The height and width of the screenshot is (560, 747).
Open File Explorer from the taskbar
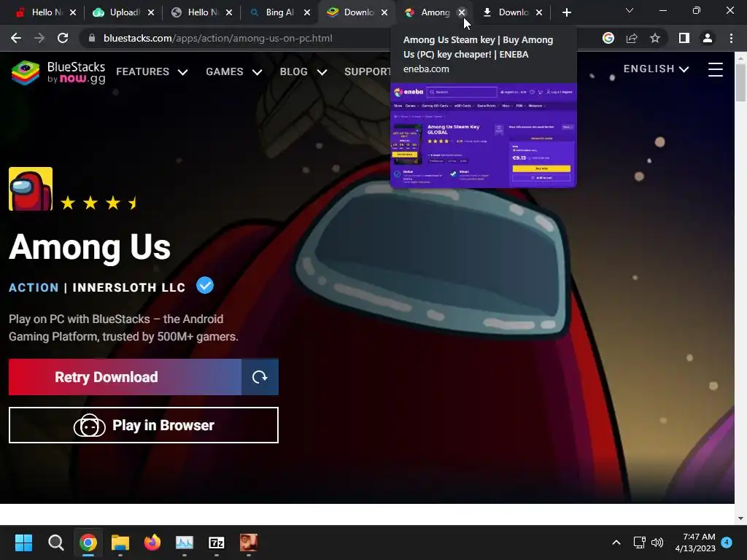click(120, 542)
